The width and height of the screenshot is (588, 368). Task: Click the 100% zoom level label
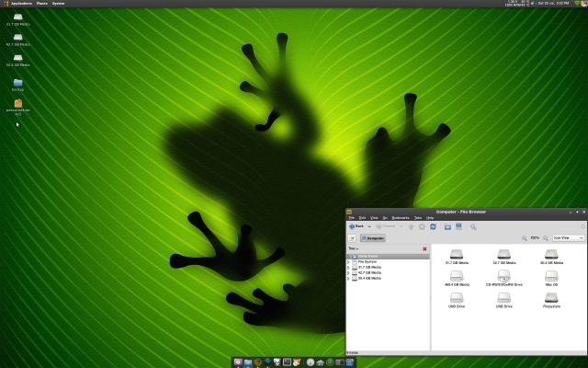(535, 238)
